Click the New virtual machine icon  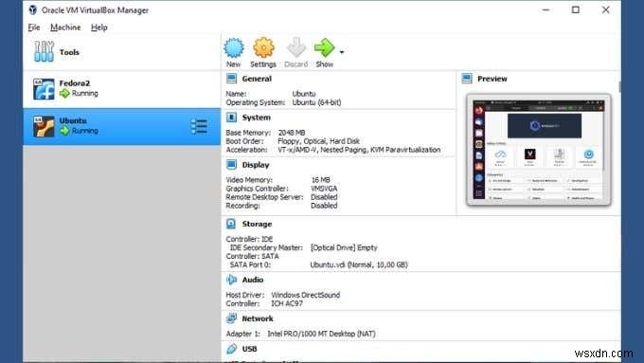click(234, 47)
